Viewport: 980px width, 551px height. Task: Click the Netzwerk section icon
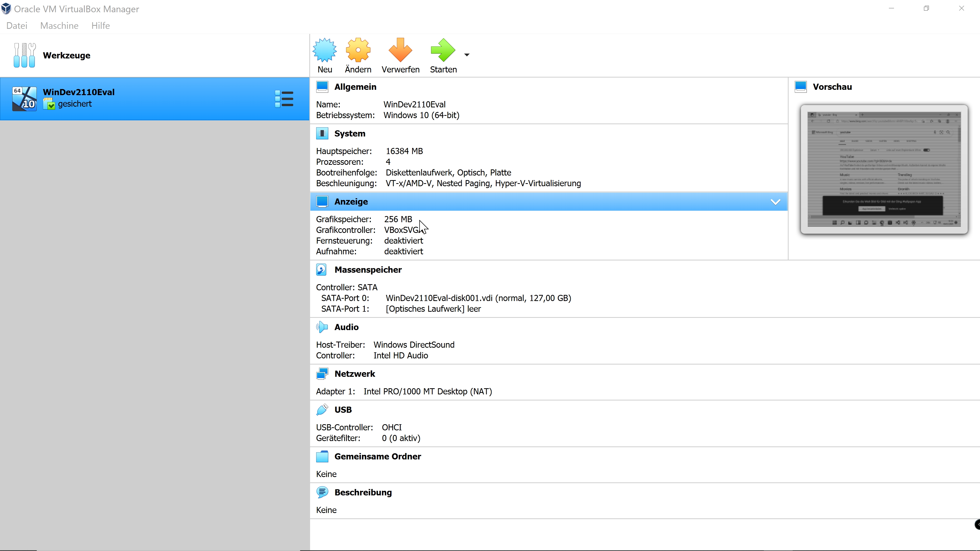322,374
